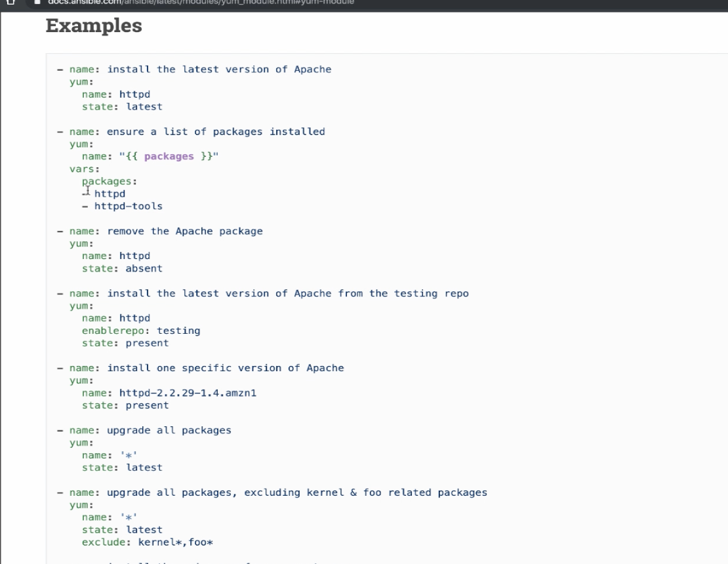
Task: Click the package name "httpd-2.2.29-1.4.amzn1"
Action: click(x=188, y=393)
